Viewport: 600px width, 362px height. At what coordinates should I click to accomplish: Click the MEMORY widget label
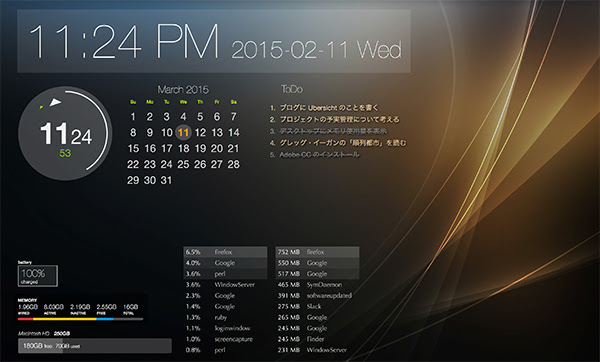click(27, 300)
